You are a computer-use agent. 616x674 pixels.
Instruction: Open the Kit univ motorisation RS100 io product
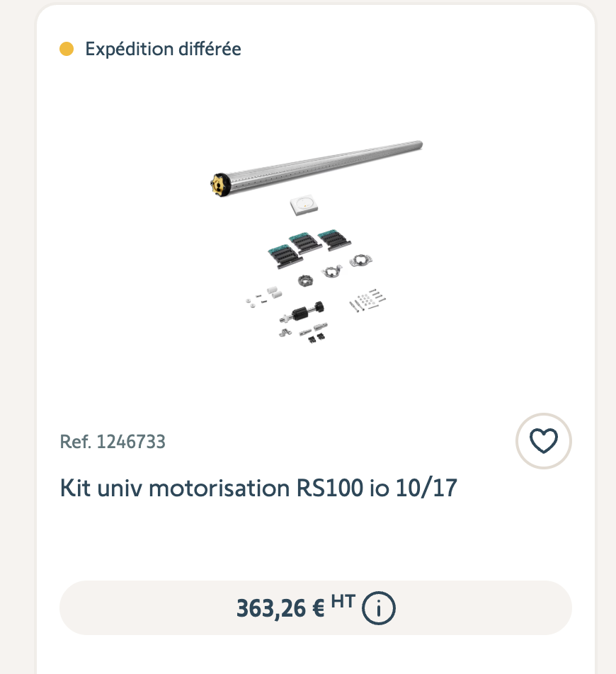[258, 489]
